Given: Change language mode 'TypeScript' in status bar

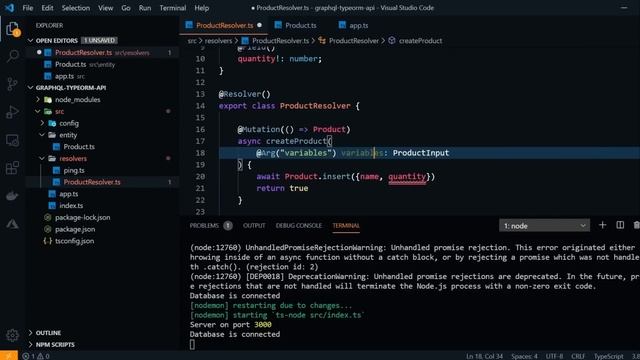Looking at the screenshot, I should click(608, 356).
